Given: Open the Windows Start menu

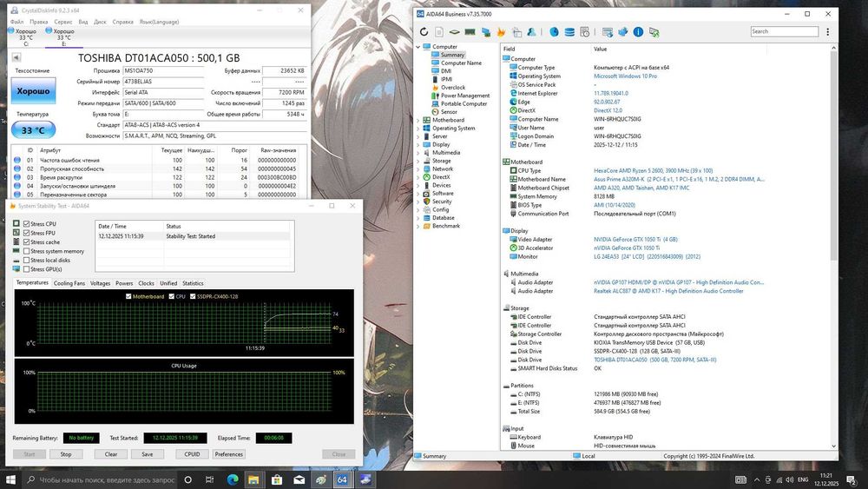Looking at the screenshot, I should (10, 479).
